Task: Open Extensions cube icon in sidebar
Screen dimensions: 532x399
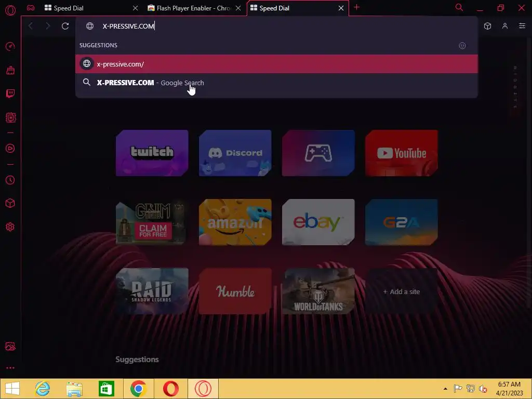Action: (10, 203)
